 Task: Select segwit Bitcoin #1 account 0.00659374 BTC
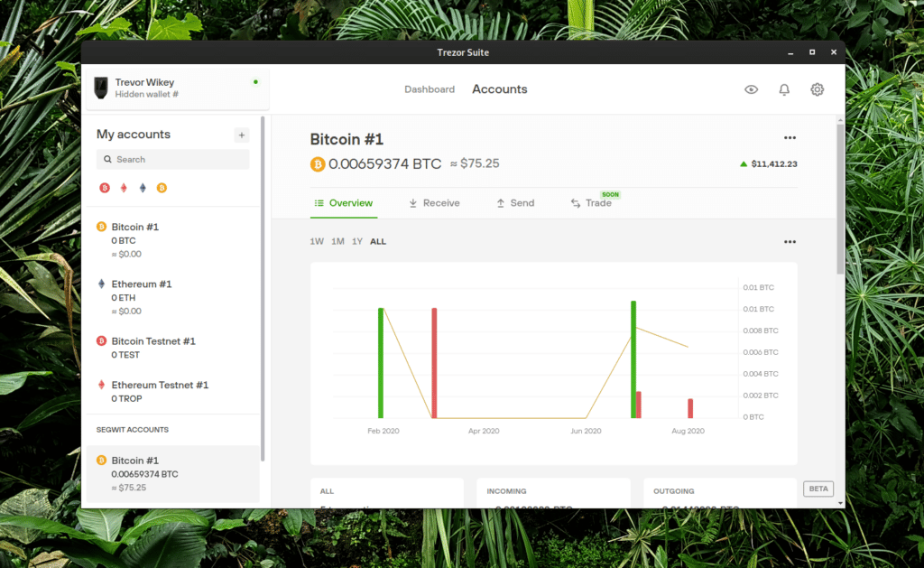coord(172,473)
